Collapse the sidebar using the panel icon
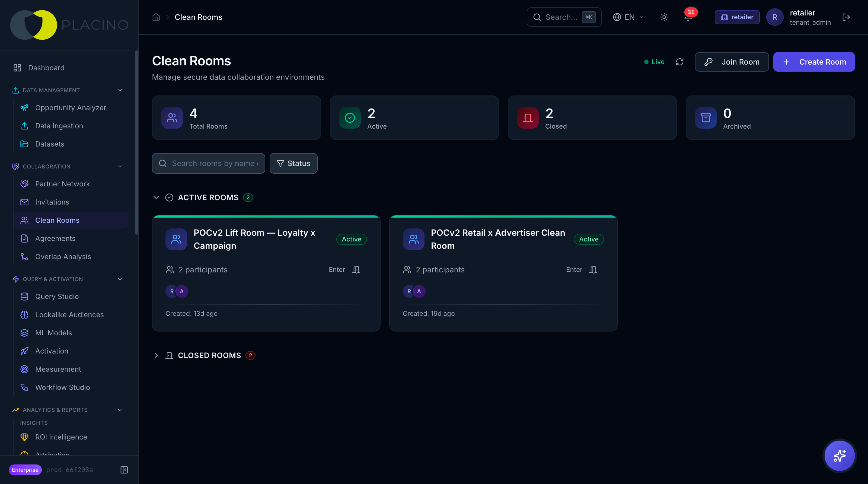This screenshot has width=868, height=484. click(124, 470)
